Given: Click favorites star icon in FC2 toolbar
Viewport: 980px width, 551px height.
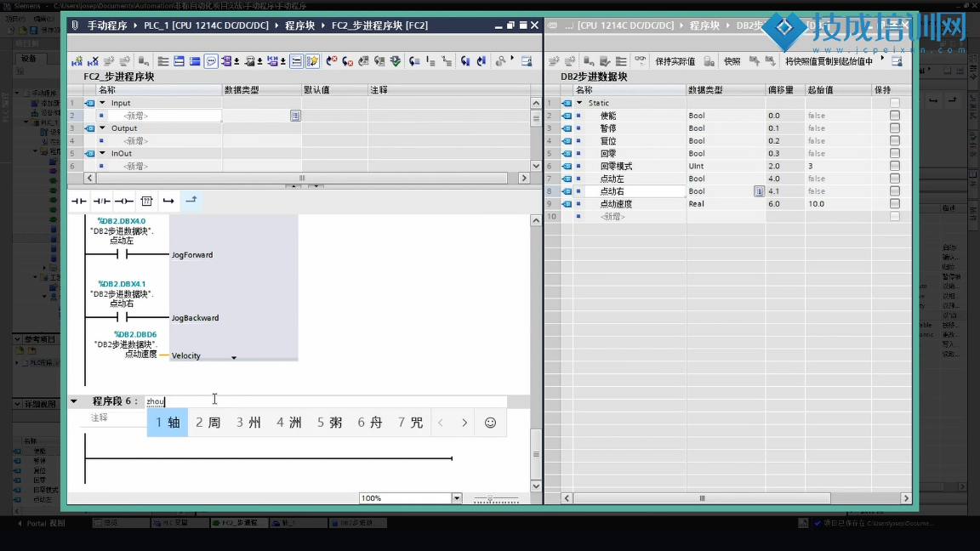Looking at the screenshot, I should pos(312,61).
